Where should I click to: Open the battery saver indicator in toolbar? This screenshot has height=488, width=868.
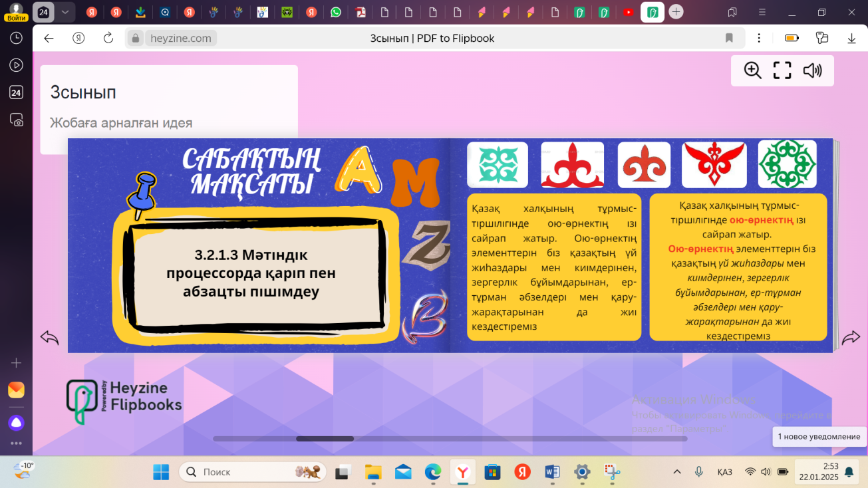pos(792,38)
